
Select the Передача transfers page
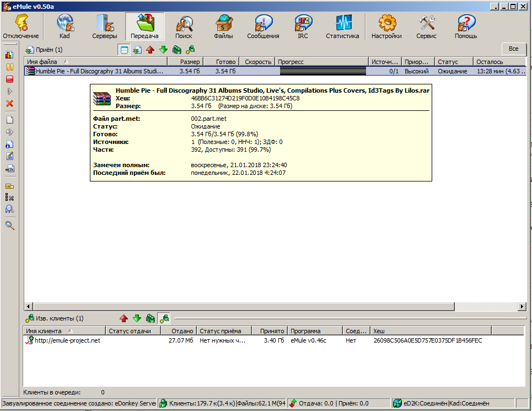[x=144, y=27]
